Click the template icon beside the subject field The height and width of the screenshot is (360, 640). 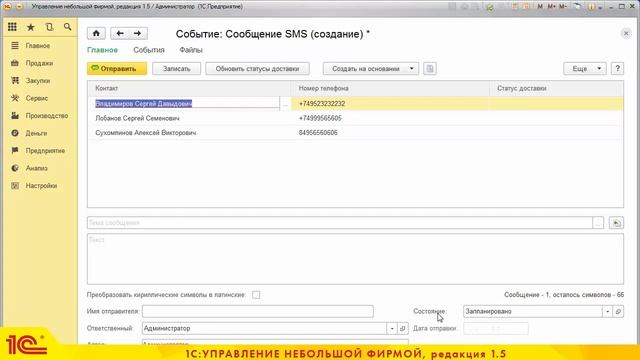616,223
